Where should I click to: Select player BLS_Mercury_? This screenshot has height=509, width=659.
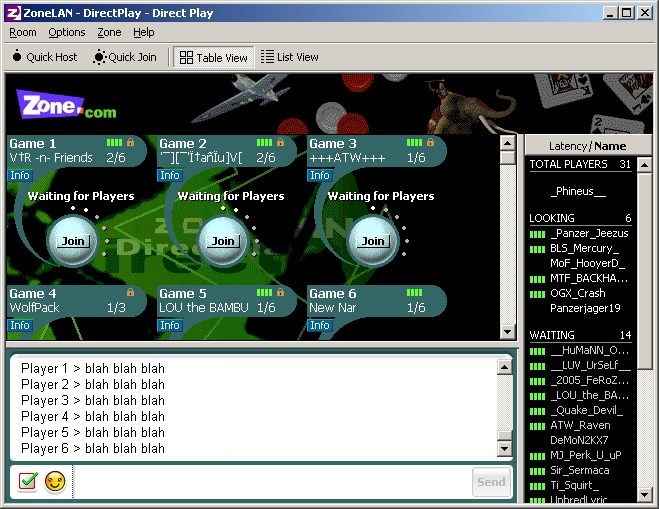[x=584, y=248]
